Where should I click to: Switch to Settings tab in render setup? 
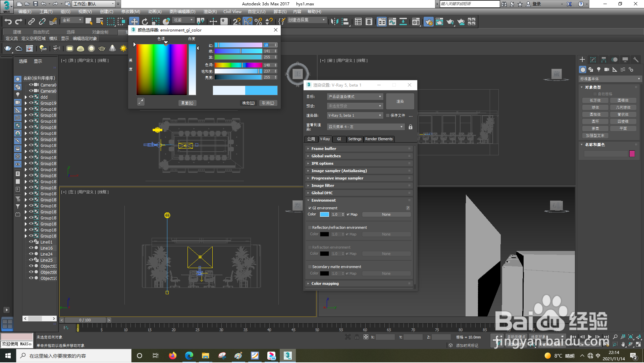(355, 139)
